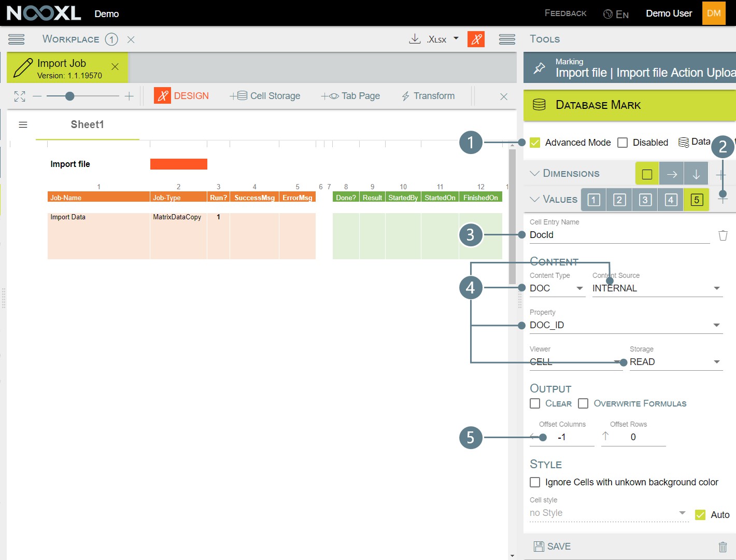Open the sheet list hamburger icon

tap(23, 124)
